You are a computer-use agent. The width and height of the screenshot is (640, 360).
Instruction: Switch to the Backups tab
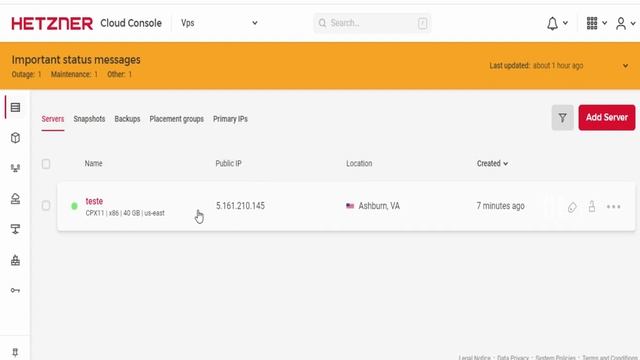(x=127, y=119)
